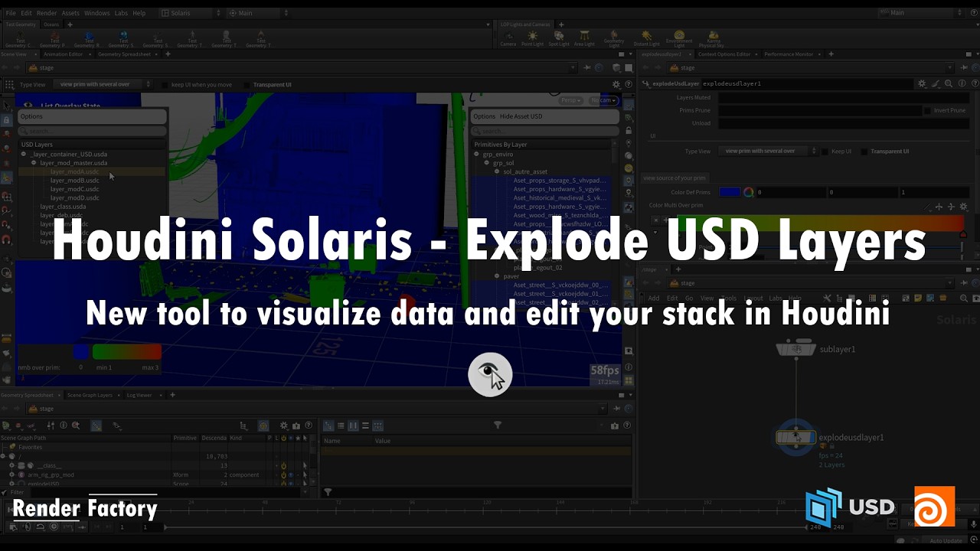Image resolution: width=980 pixels, height=551 pixels.
Task: Click the explodeusdlayer1 node in network view
Action: point(796,438)
